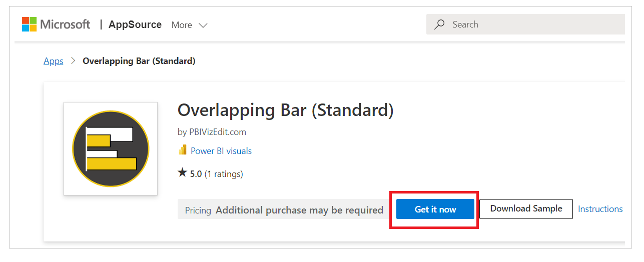This screenshot has width=644, height=262.
Task: Click the Microsoft logo
Action: 56,24
